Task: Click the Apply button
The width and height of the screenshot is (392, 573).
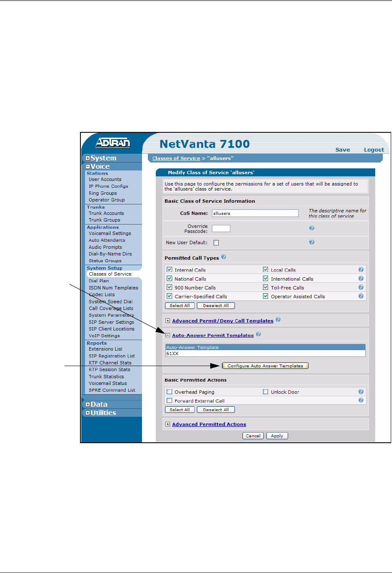Action: point(277,436)
